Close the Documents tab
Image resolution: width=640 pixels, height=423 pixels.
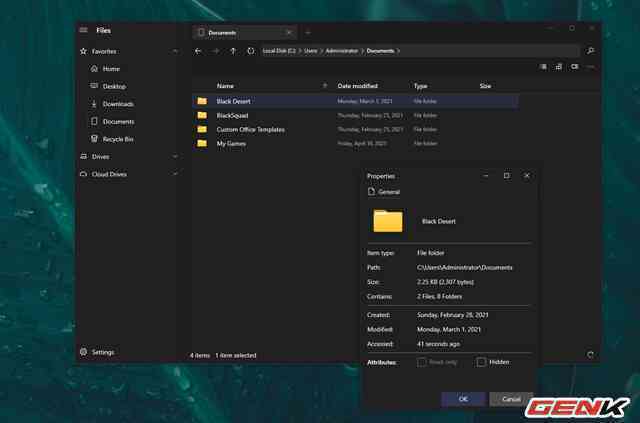289,32
